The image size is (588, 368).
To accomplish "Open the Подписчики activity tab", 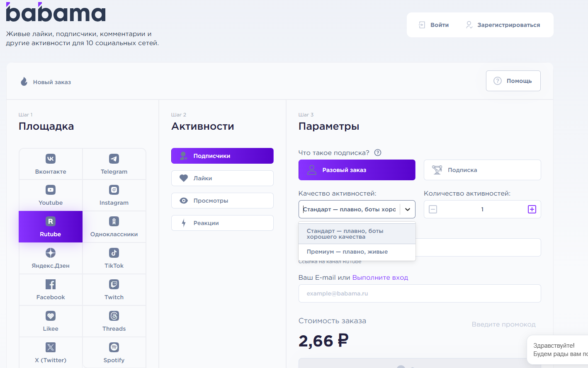I will tap(222, 156).
